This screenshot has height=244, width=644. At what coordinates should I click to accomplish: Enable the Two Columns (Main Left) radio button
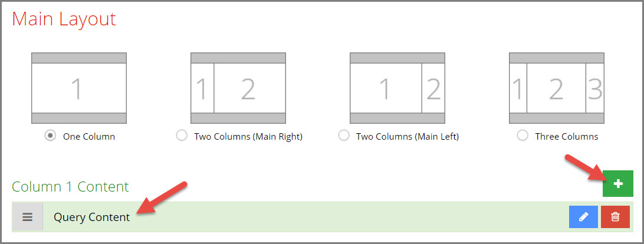(343, 136)
